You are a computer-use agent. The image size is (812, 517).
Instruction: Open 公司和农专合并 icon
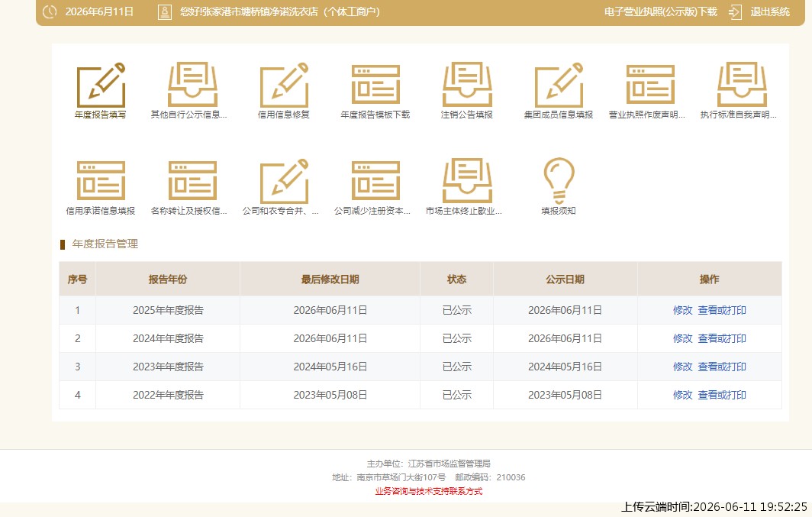284,181
